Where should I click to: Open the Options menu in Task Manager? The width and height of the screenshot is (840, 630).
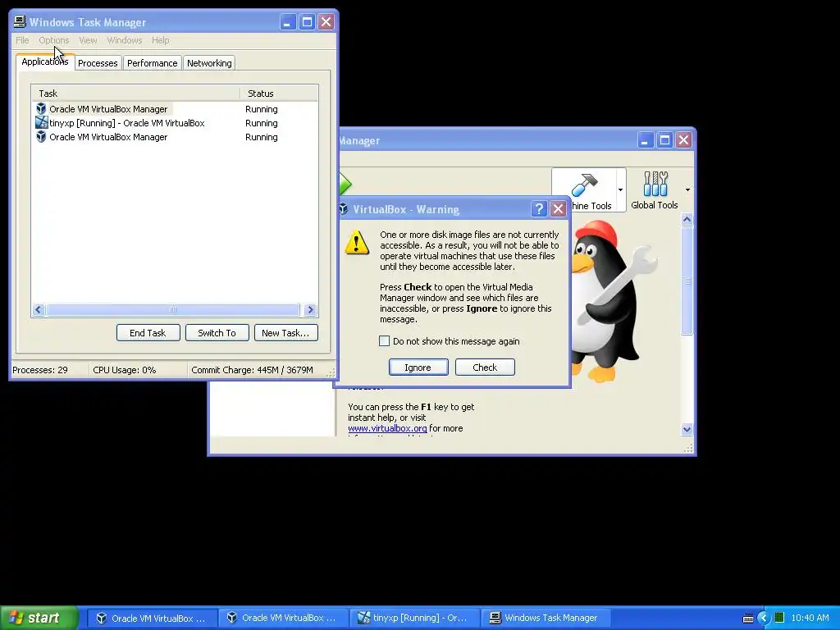coord(53,40)
